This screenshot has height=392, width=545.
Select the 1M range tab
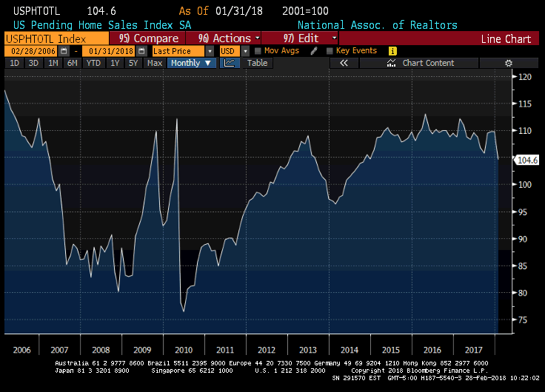coord(53,63)
